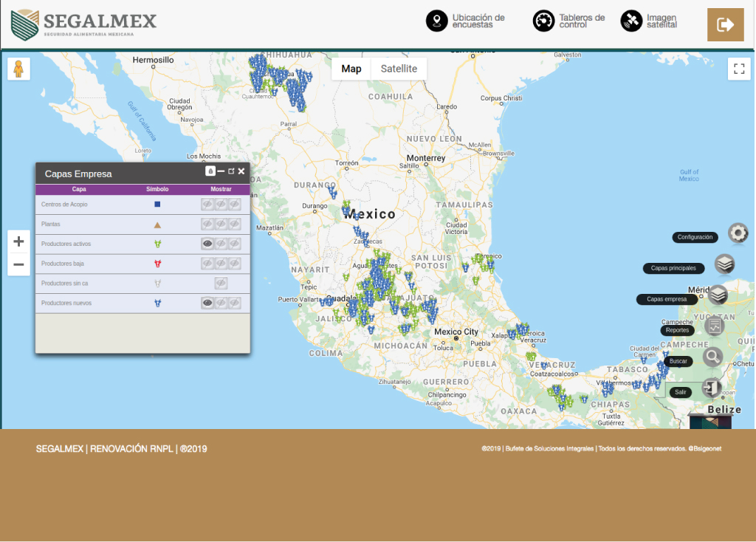This screenshot has height=542, width=756.
Task: Click the Capas empresa layers icon
Action: click(x=718, y=295)
